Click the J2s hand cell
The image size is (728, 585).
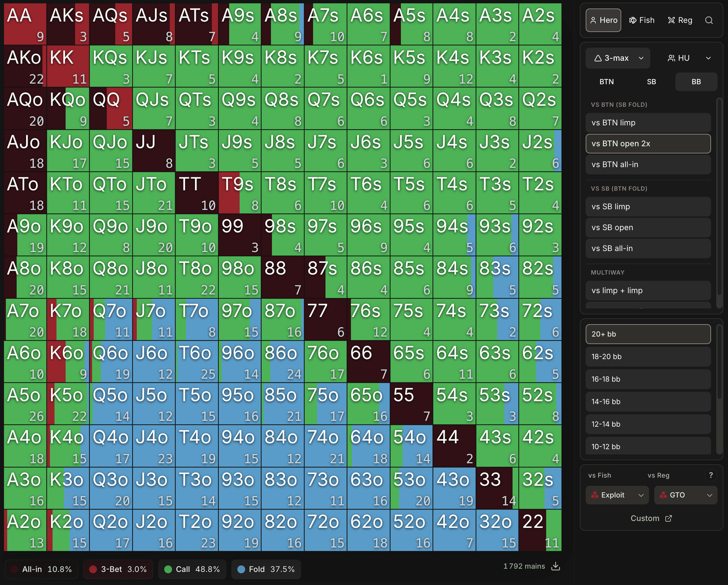tap(540, 150)
